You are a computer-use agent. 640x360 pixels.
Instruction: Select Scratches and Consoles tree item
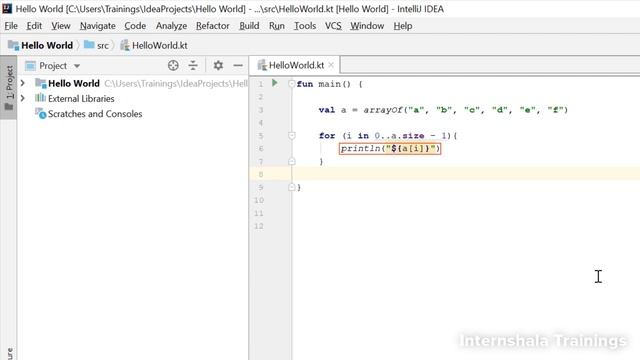coord(95,114)
